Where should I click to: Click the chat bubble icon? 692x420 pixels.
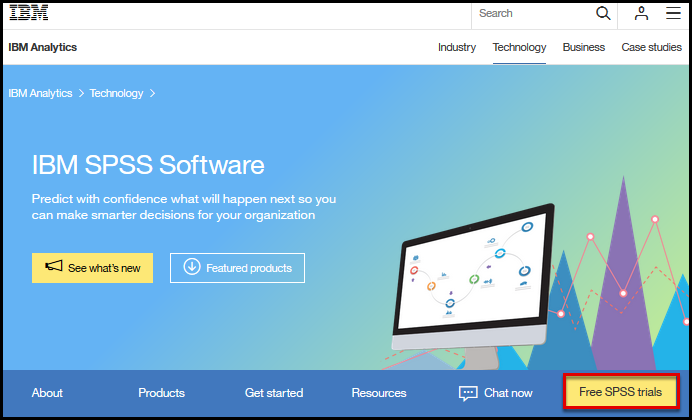(x=468, y=393)
